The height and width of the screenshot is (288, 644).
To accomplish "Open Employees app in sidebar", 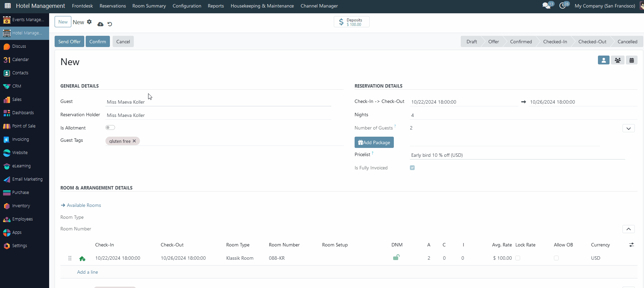I will pos(24,219).
